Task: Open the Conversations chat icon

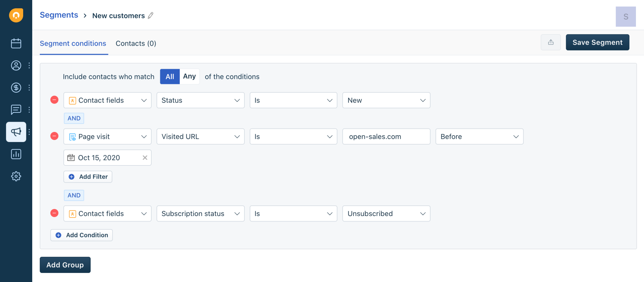Action: pyautogui.click(x=16, y=110)
